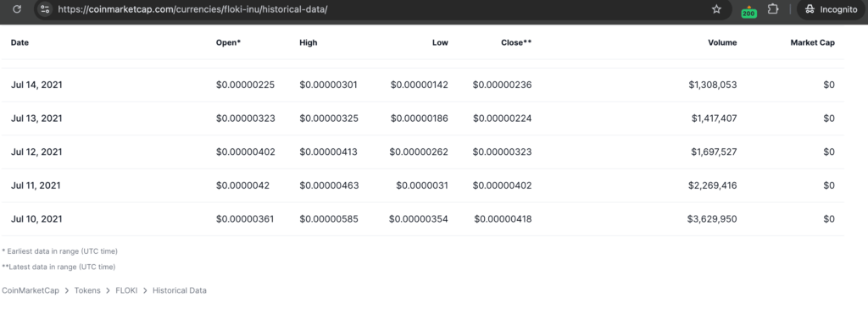Click the Jul 14 close price $0.00000236
The height and width of the screenshot is (314, 868).
pyautogui.click(x=502, y=85)
